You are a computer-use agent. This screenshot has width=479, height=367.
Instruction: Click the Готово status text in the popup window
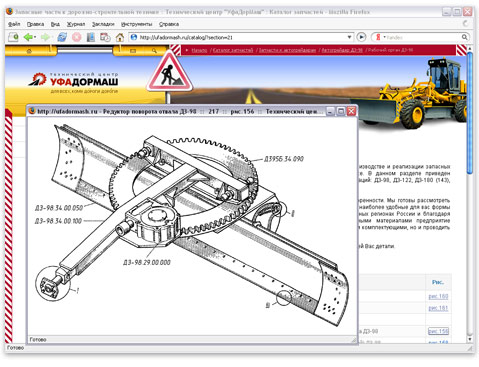pos(38,340)
